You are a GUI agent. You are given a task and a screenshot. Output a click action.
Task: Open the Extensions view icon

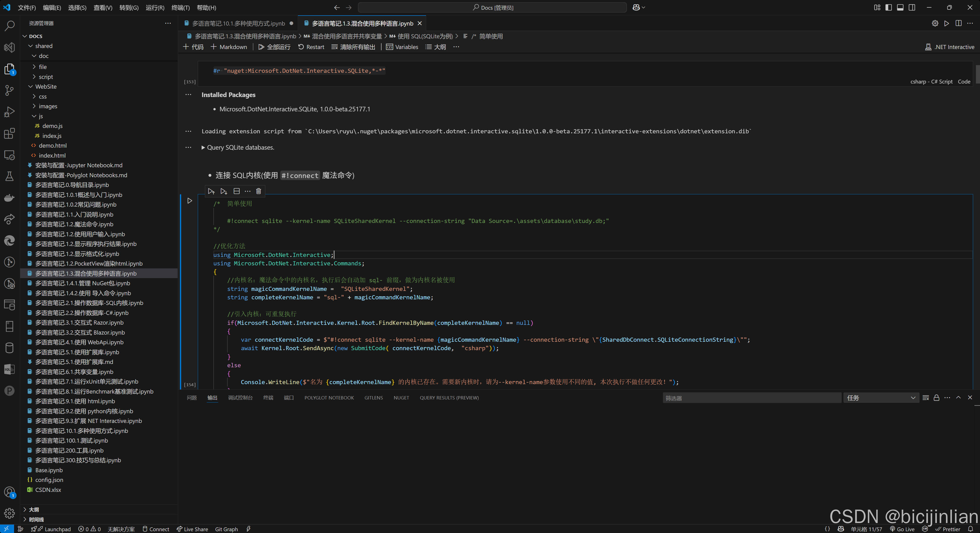9,133
